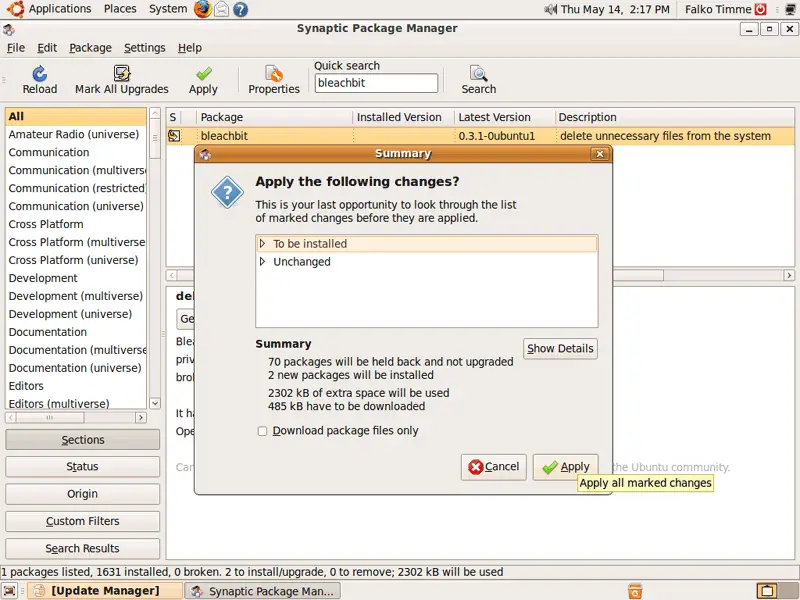Open the Package menu
The width and height of the screenshot is (800, 600).
(90, 47)
